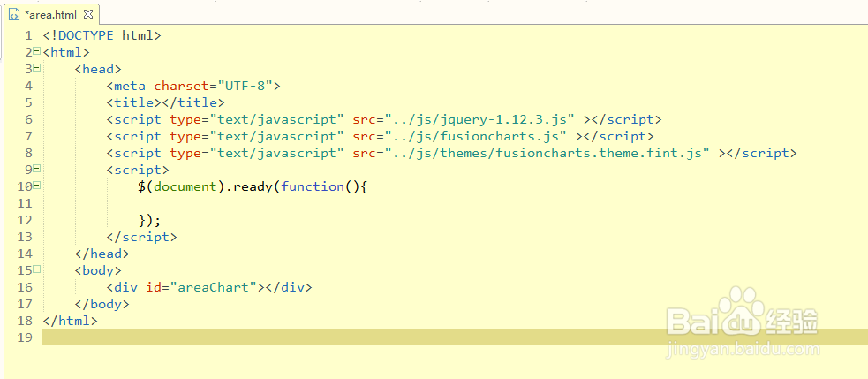Collapse the head fold on line 3

36,68
